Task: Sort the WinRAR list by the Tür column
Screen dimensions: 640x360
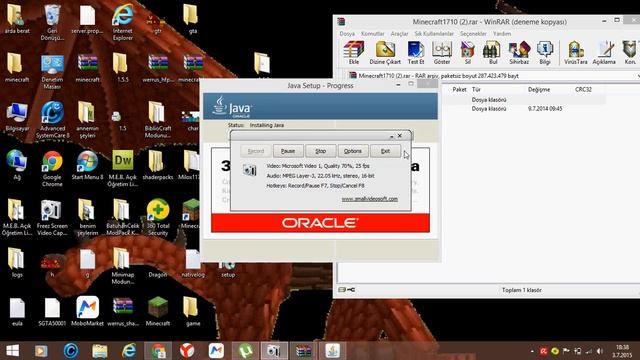Action: click(x=476, y=89)
